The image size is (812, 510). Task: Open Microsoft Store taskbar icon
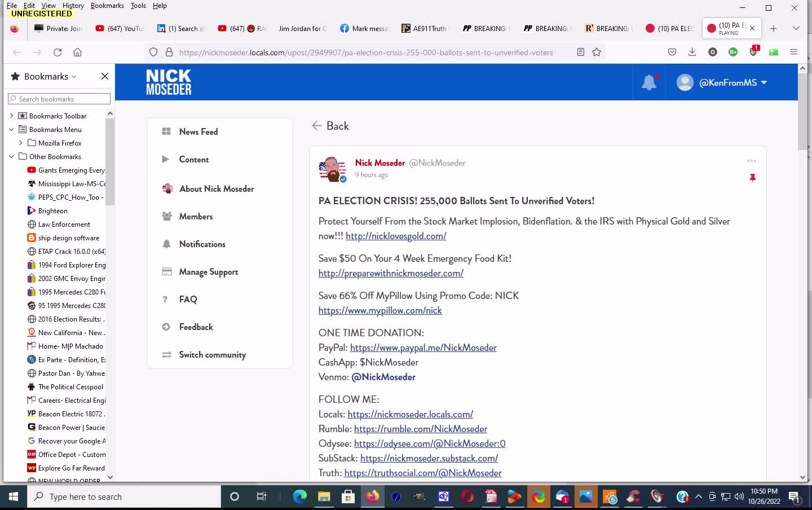click(x=348, y=496)
